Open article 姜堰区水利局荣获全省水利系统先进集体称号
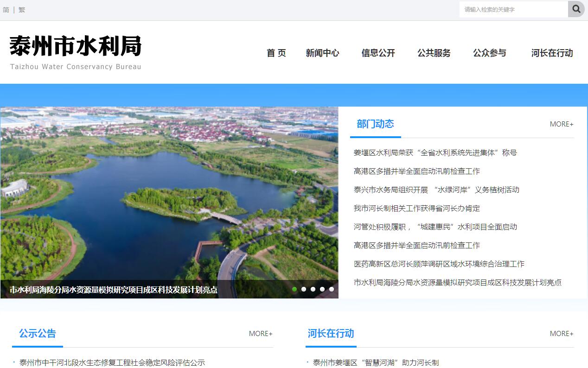 (435, 153)
